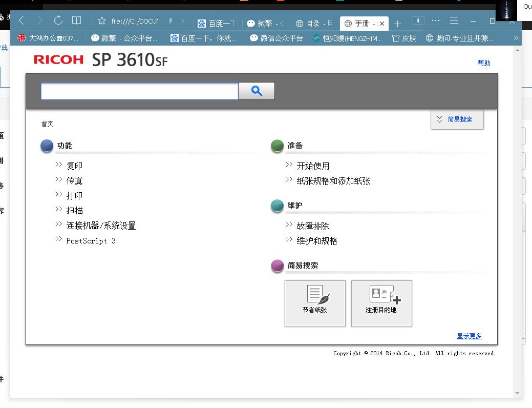Open the PostScript 3 section

tap(91, 241)
